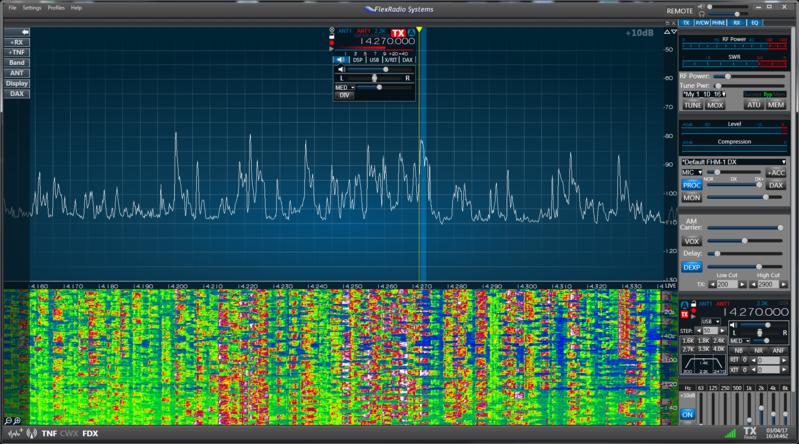Disable the PROC speech processor
Screen dimensions: 799x444
691,185
